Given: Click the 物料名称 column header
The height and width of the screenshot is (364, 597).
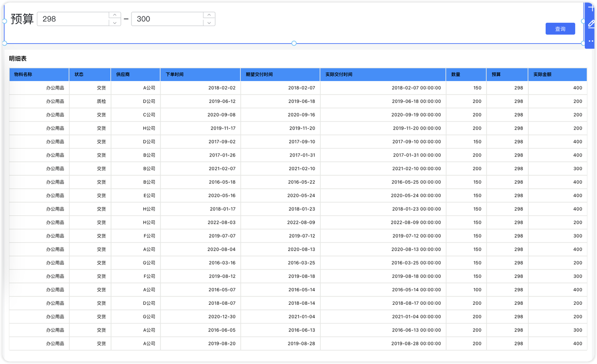Looking at the screenshot, I should pyautogui.click(x=39, y=75).
